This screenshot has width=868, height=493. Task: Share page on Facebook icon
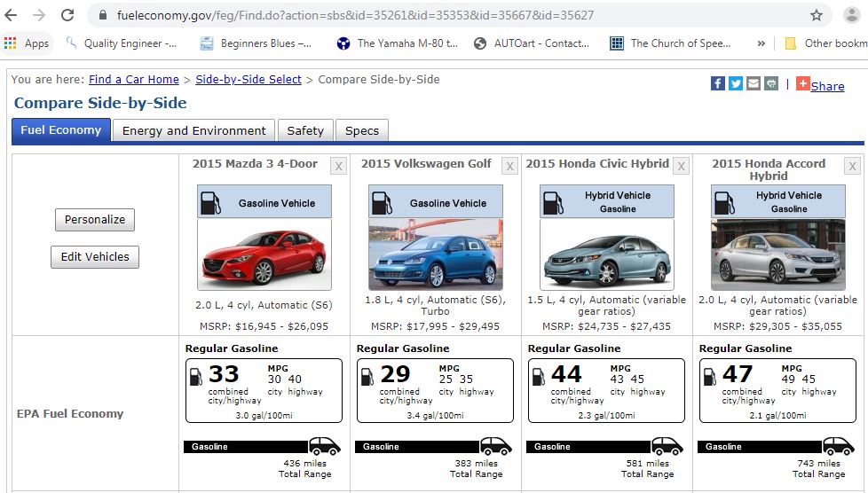coord(718,83)
